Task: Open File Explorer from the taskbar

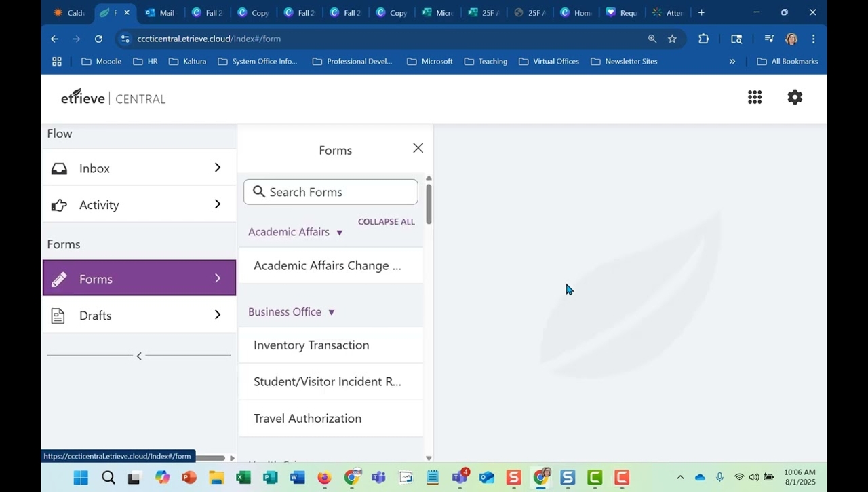Action: 216,478
